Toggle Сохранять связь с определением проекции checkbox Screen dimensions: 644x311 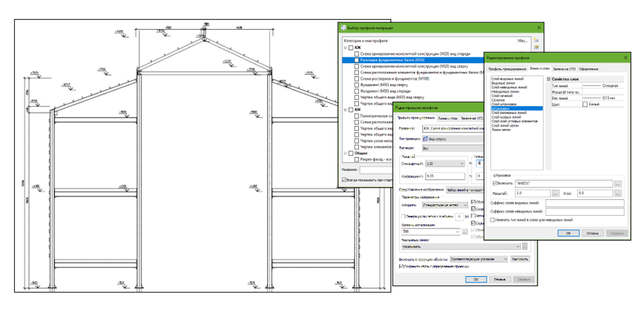402,266
